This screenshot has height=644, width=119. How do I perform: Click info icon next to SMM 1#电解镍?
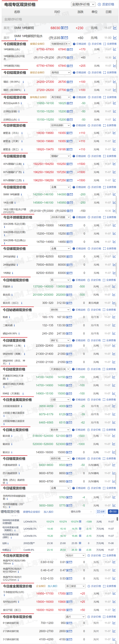point(21,195)
